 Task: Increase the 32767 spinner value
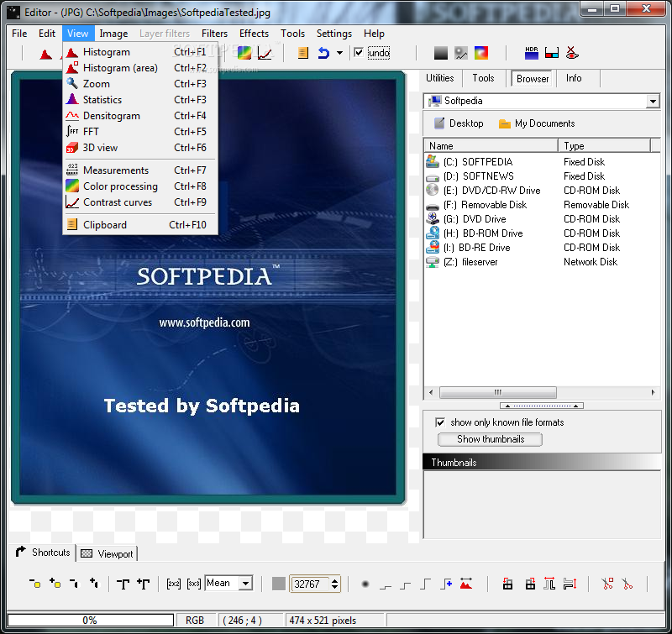[334, 580]
